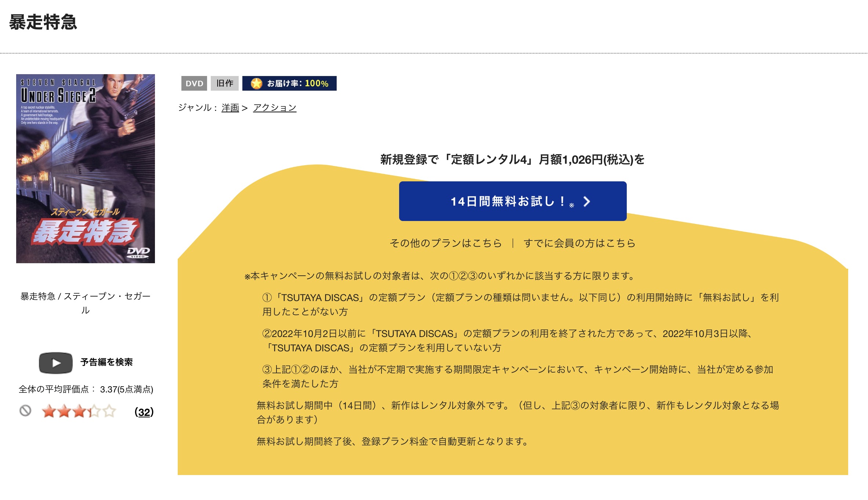Click 暴走特急 / スティーブン・セガール caption

pos(86,303)
